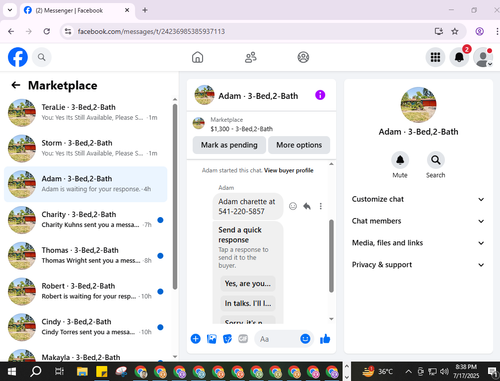500x381 pixels.
Task: Open TeraLie 3-Bed,2-Bath conversation
Action: tap(86, 113)
